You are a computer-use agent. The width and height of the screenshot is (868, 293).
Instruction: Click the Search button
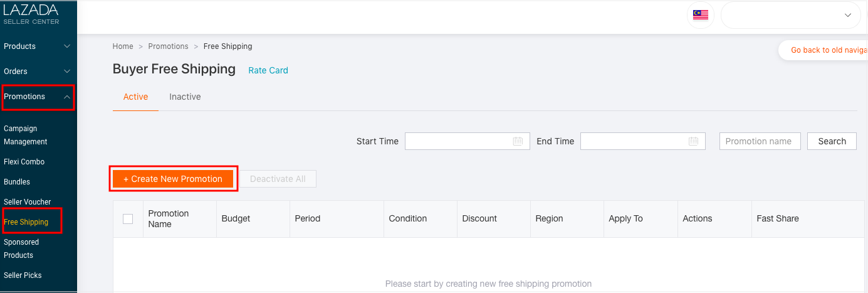pyautogui.click(x=832, y=141)
